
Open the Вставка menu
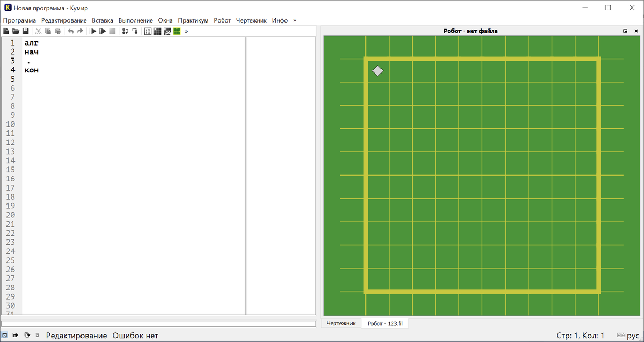(x=103, y=20)
